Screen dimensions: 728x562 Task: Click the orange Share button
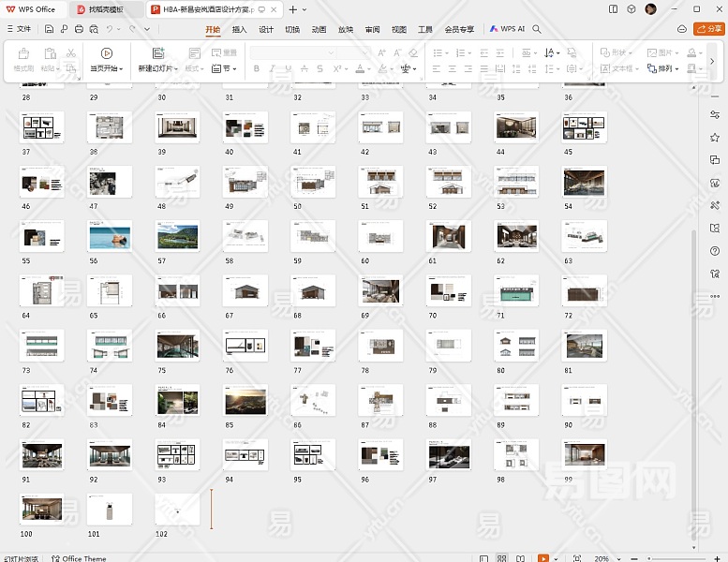[708, 29]
